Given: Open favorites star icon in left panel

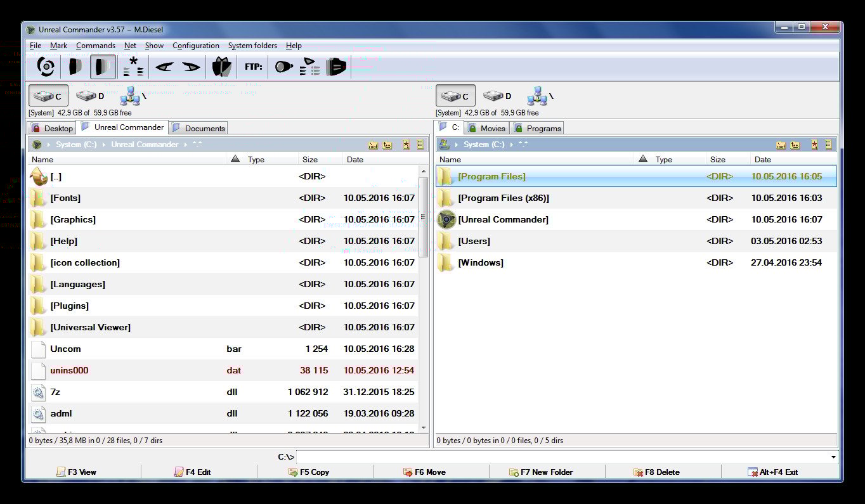Looking at the screenshot, I should pyautogui.click(x=406, y=145).
